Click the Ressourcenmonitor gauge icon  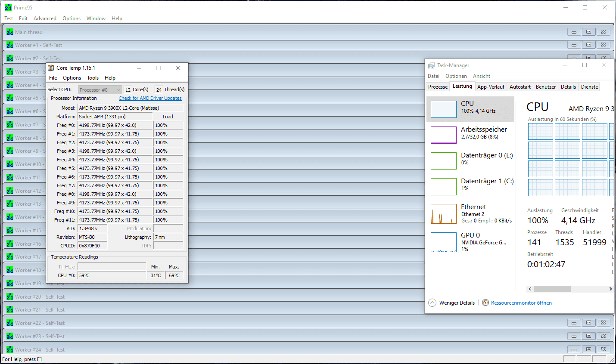click(x=485, y=302)
